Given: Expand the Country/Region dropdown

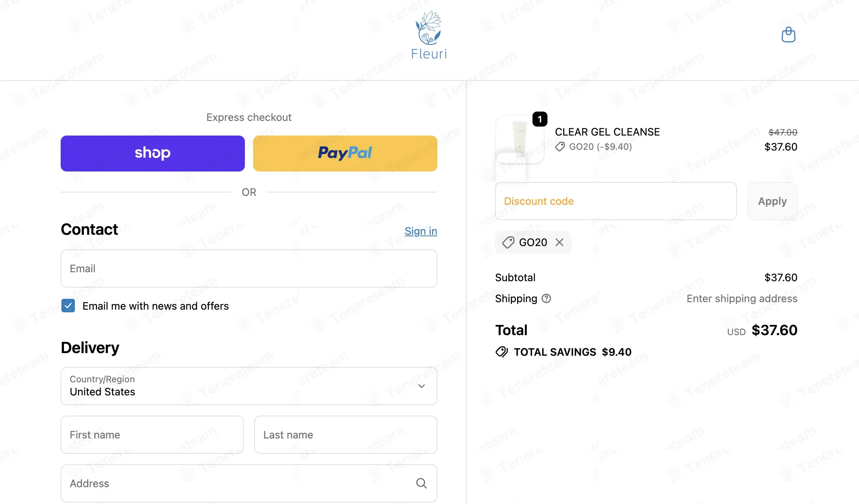Looking at the screenshot, I should (249, 386).
